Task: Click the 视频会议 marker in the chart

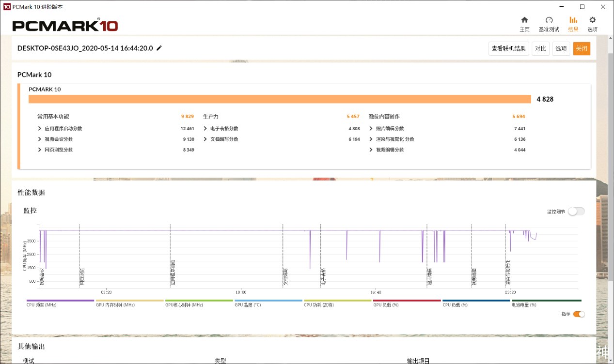Action: click(x=42, y=277)
